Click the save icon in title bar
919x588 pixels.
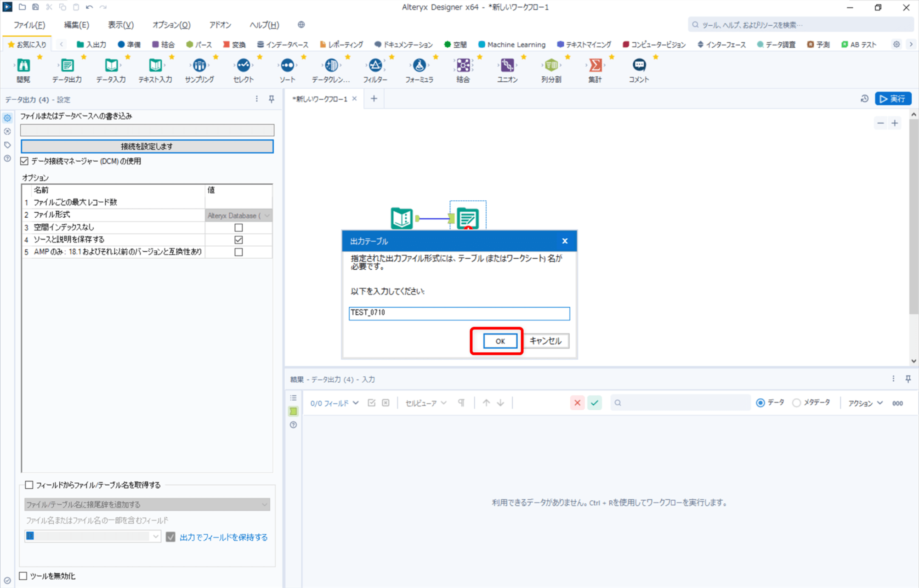tap(35, 7)
